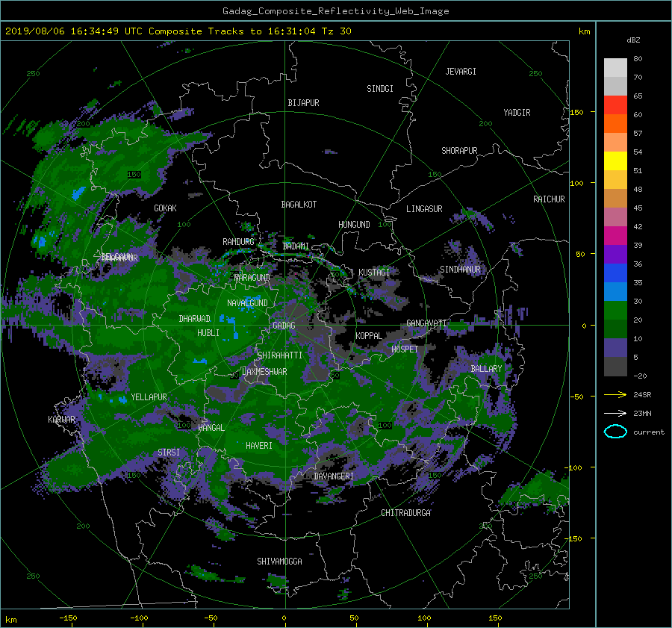
Task: Pick the red swatch in dBZ legend
Action: (615, 105)
